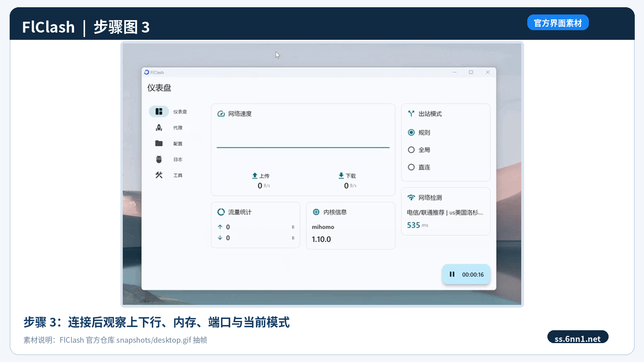This screenshot has width=644, height=362.
Task: Click the 下载 label in 网络速度
Action: (351, 176)
